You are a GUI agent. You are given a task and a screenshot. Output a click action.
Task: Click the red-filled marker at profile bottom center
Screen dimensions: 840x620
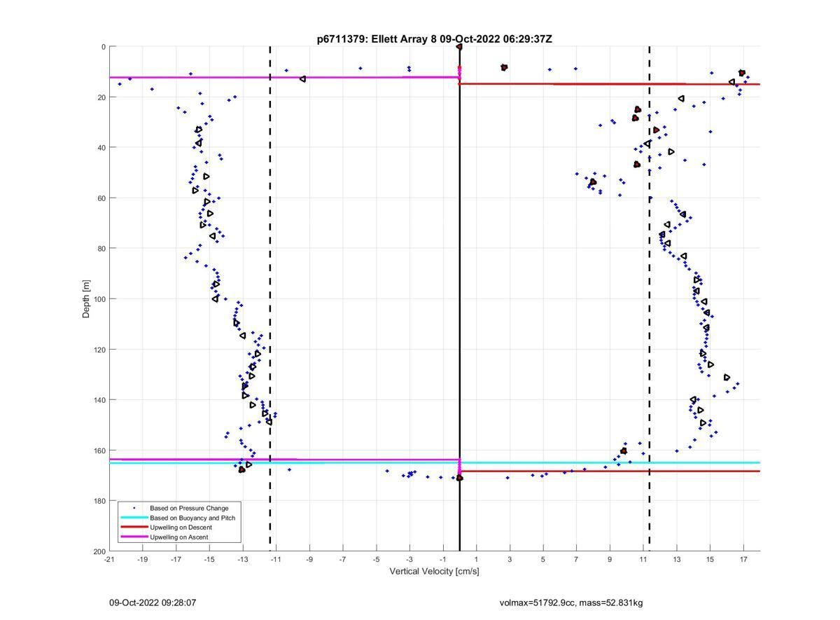click(x=460, y=478)
